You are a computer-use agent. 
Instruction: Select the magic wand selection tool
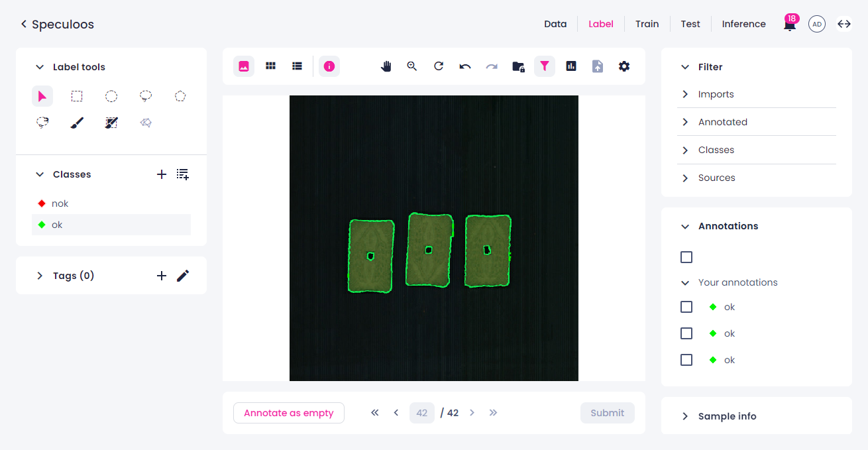[111, 123]
